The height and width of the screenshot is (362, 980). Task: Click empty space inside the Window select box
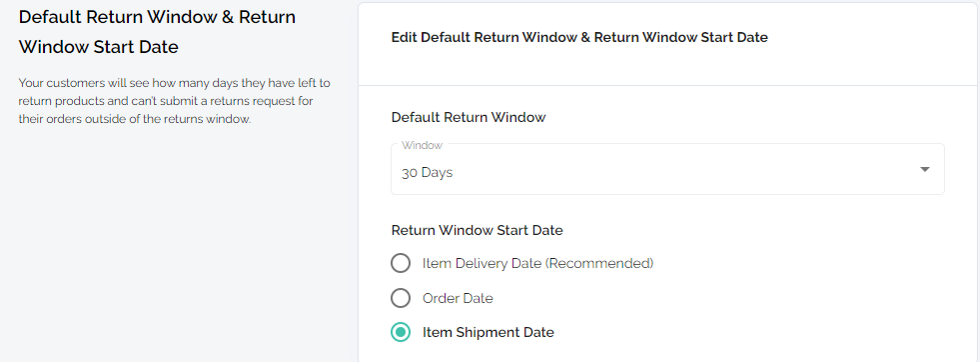pos(687,173)
